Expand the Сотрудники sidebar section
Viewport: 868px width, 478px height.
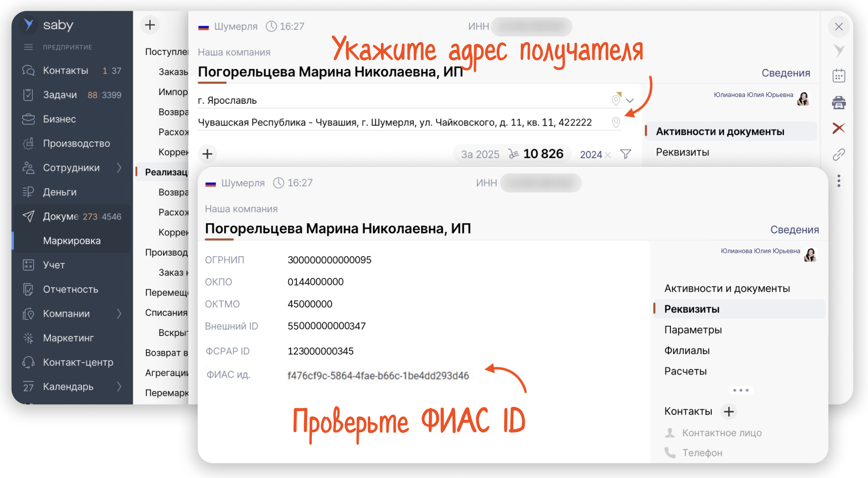(x=119, y=168)
